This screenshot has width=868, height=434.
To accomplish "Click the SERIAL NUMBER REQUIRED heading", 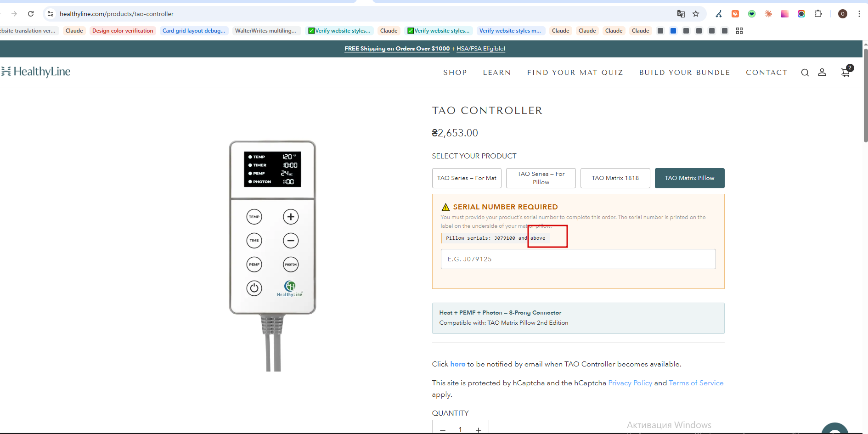I will (x=506, y=207).
